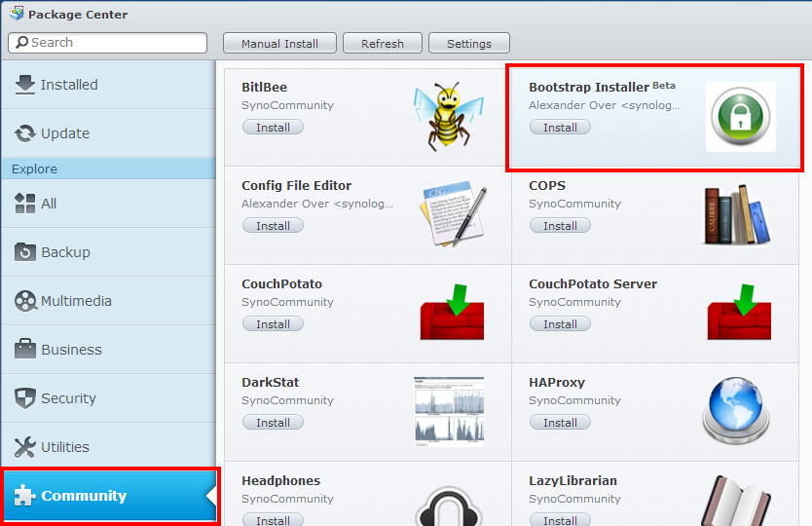
Task: Click the Explore section header
Action: tap(109, 169)
